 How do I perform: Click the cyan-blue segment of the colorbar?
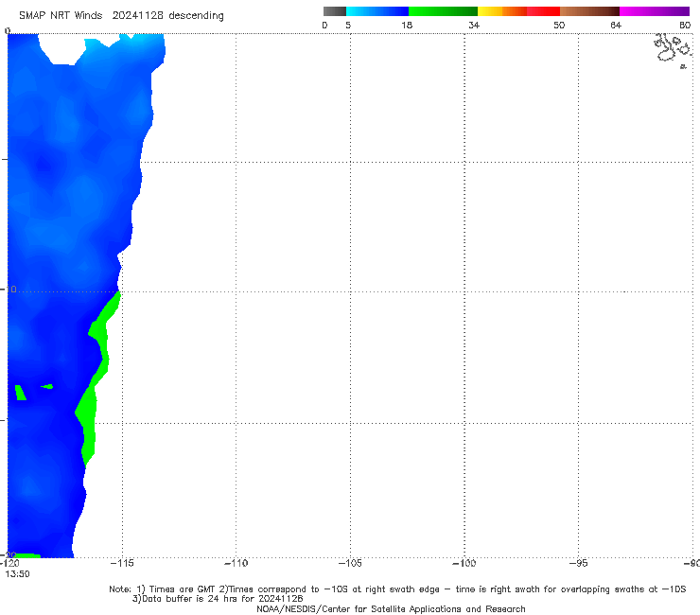point(377,11)
